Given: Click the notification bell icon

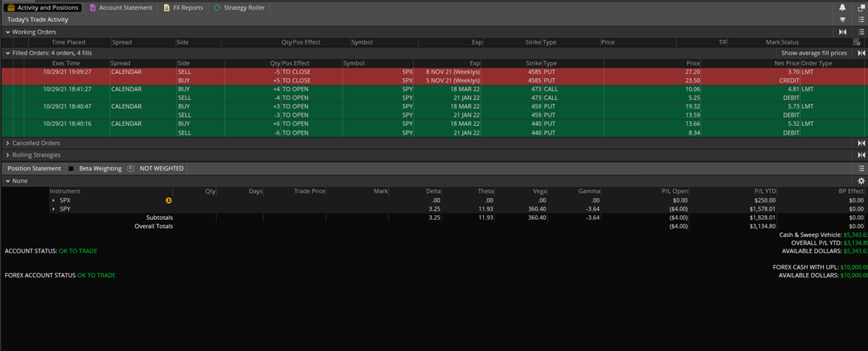Looking at the screenshot, I should (x=842, y=7).
